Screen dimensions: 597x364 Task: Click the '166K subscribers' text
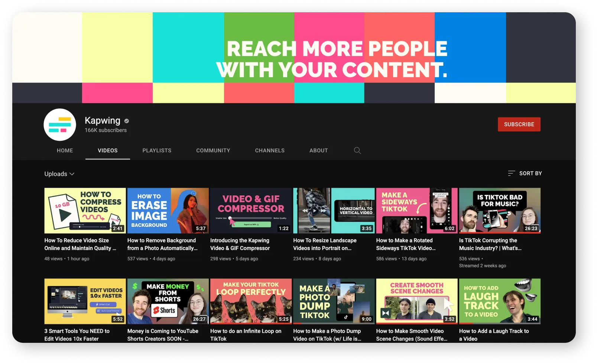click(x=106, y=130)
